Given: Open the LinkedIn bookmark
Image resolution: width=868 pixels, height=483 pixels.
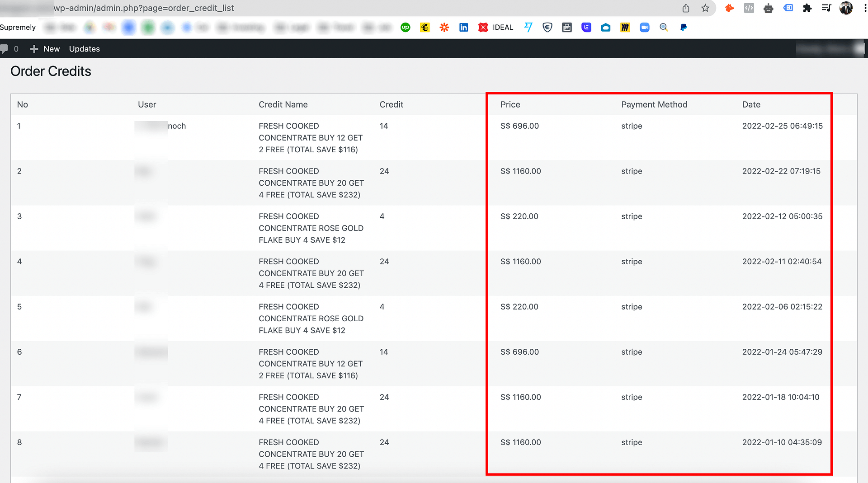Looking at the screenshot, I should tap(464, 28).
